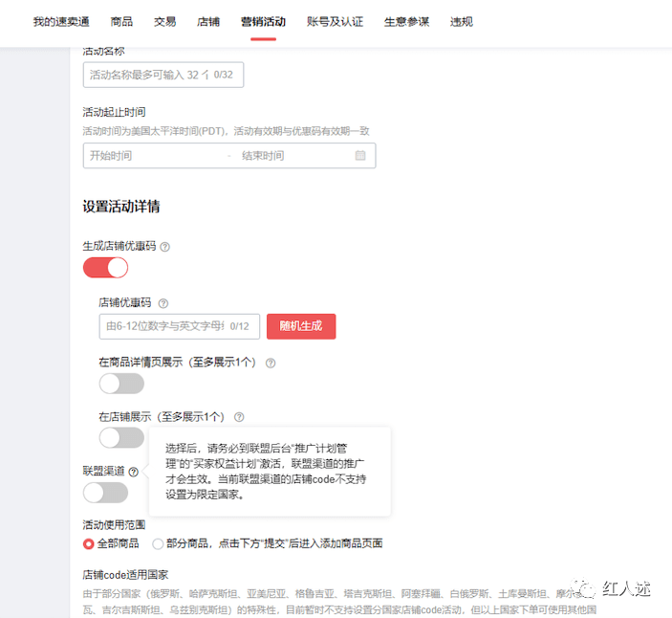
Task: Click the 随机生成 button
Action: coord(301,326)
